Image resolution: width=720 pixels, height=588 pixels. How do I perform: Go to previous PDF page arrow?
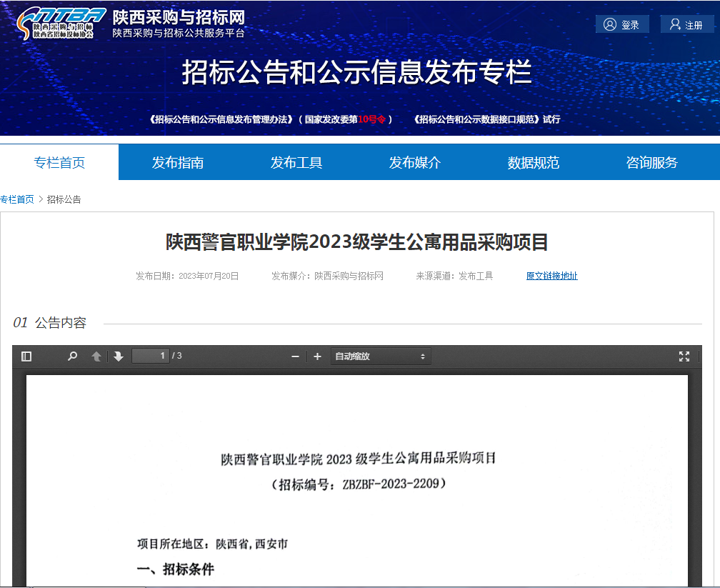click(96, 357)
